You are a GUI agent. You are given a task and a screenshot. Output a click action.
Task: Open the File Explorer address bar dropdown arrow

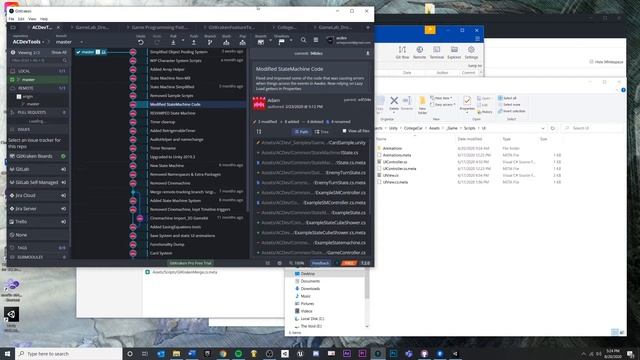coord(542,128)
